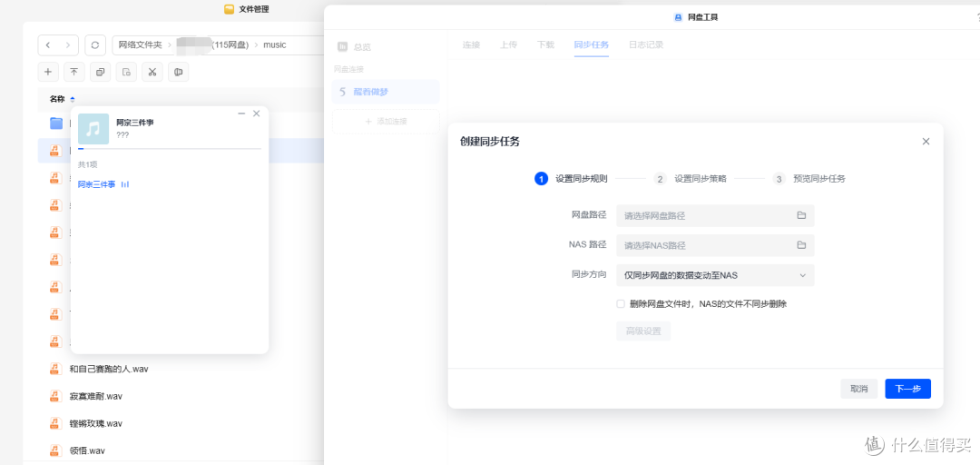The image size is (980, 465).
Task: Click music in breadcrumb path
Action: (274, 45)
